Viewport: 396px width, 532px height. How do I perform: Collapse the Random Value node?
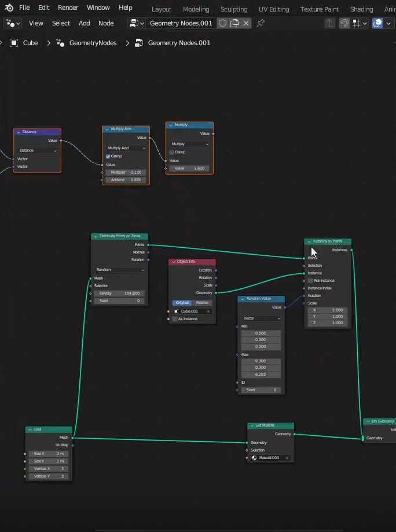(x=243, y=299)
